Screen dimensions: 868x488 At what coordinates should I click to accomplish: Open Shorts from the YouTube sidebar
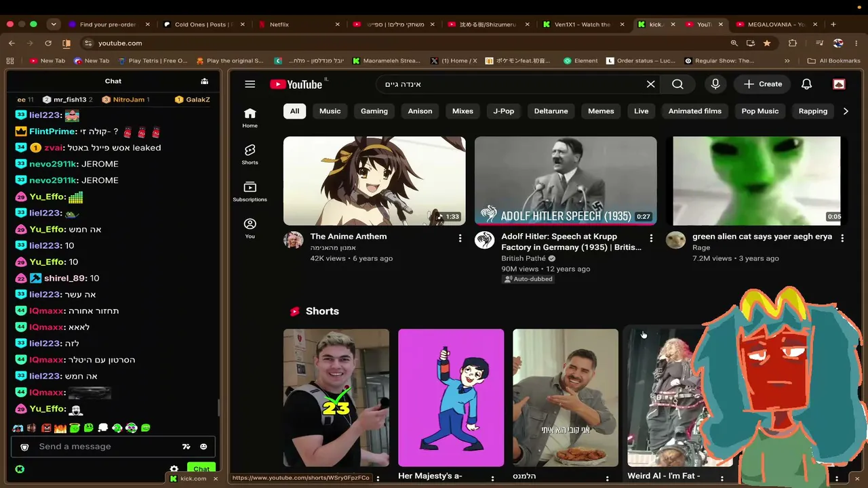tap(250, 155)
